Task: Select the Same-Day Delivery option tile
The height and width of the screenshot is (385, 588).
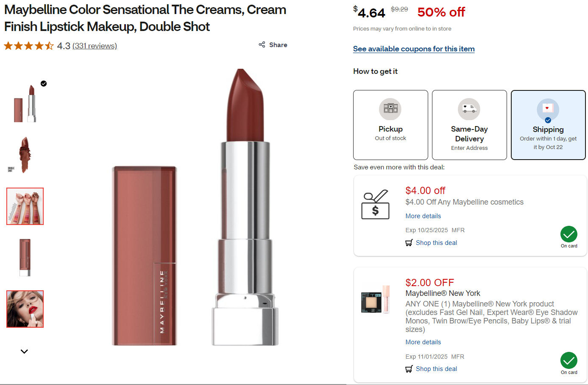Action: (469, 125)
